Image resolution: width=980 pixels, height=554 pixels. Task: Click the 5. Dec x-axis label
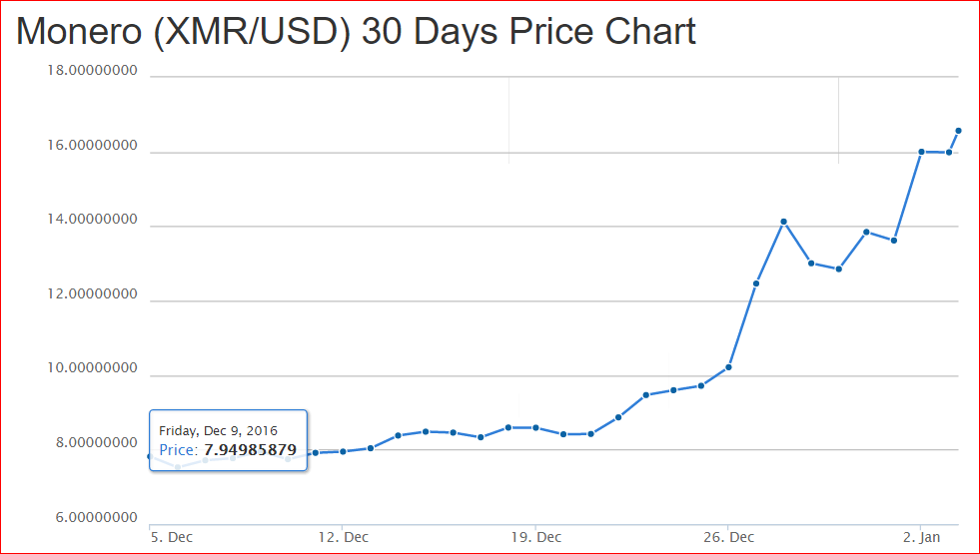pos(173,537)
